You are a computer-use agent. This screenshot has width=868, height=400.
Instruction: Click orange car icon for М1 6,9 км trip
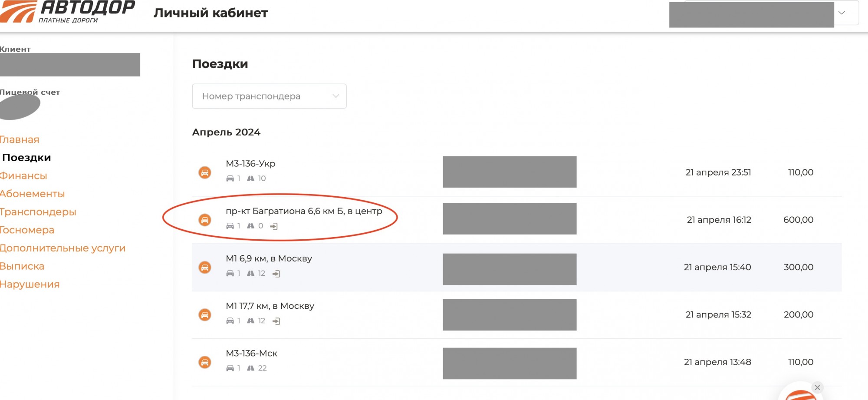click(205, 267)
